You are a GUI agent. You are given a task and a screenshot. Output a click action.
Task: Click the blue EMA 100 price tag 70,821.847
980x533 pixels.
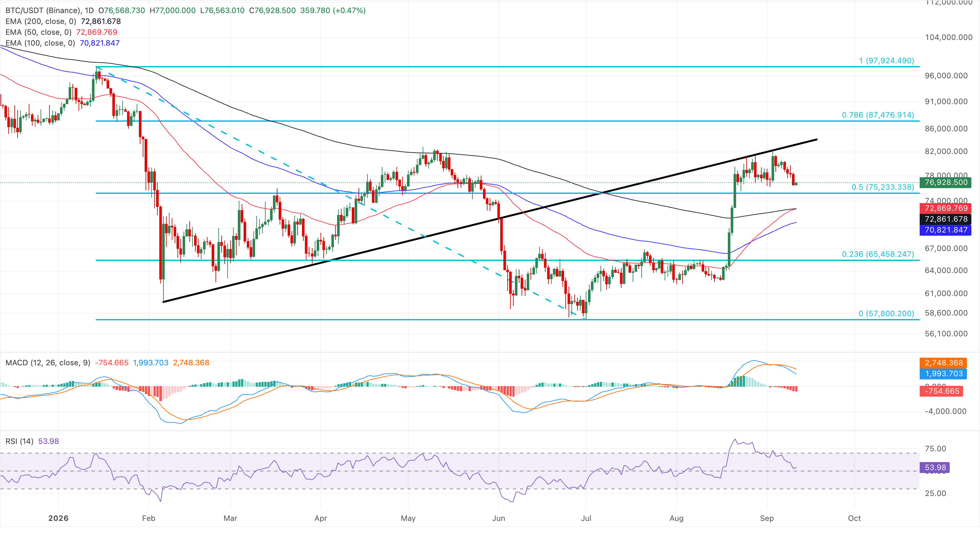[x=946, y=230]
